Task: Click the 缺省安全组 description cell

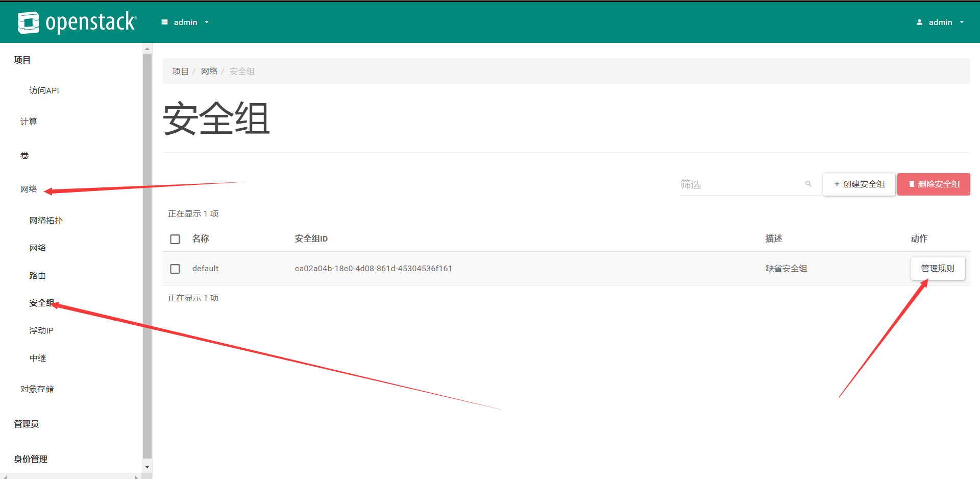Action: 786,268
